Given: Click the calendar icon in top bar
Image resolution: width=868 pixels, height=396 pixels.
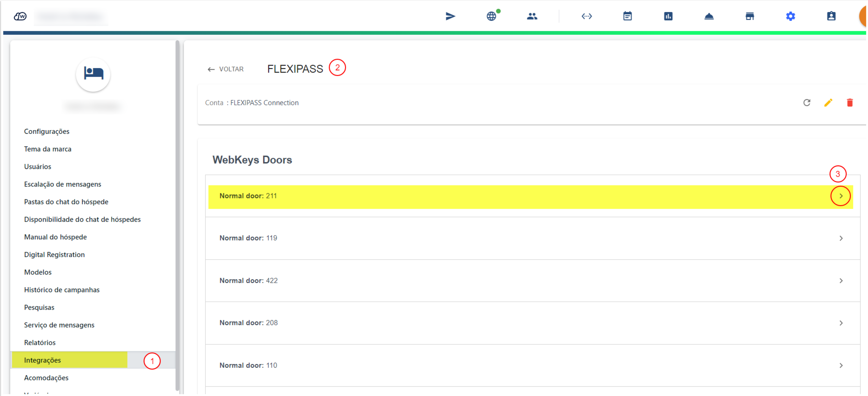Looking at the screenshot, I should (x=627, y=16).
